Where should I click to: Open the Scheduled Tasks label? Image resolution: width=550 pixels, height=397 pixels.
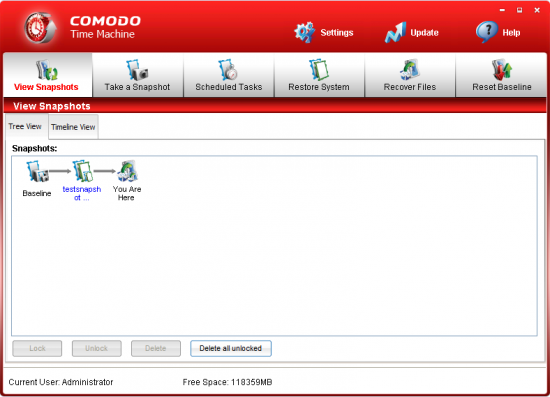[x=228, y=87]
